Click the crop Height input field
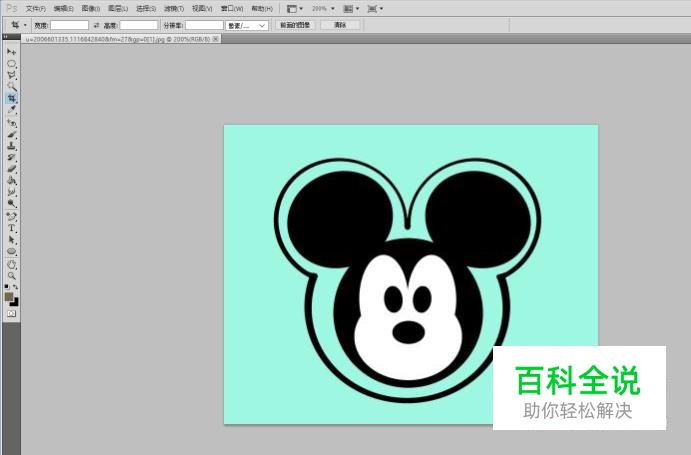 139,26
